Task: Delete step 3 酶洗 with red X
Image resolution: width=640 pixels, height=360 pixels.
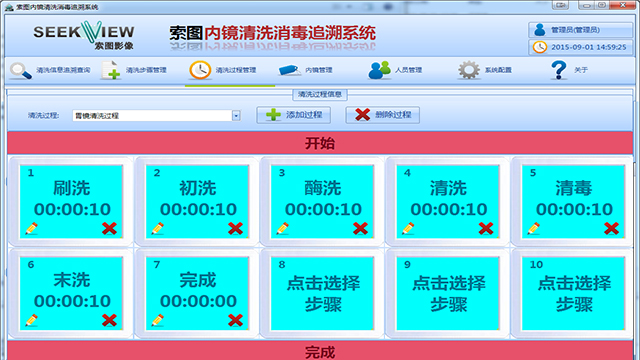Action: [x=360, y=229]
